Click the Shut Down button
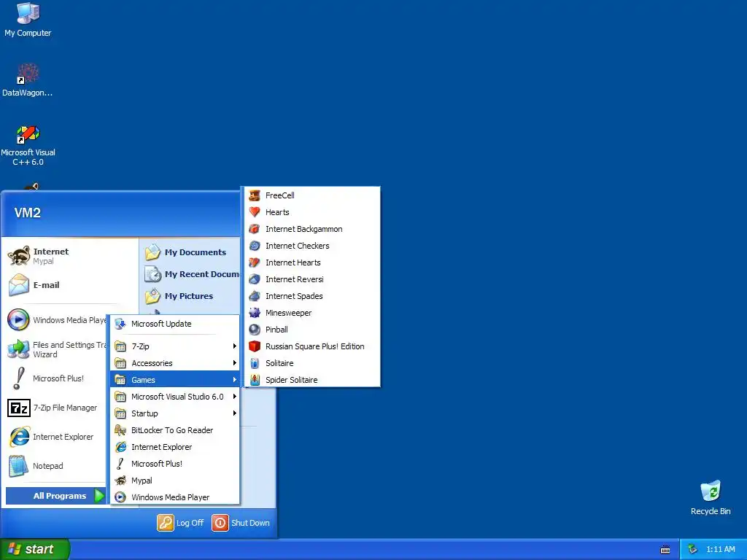 (x=241, y=523)
